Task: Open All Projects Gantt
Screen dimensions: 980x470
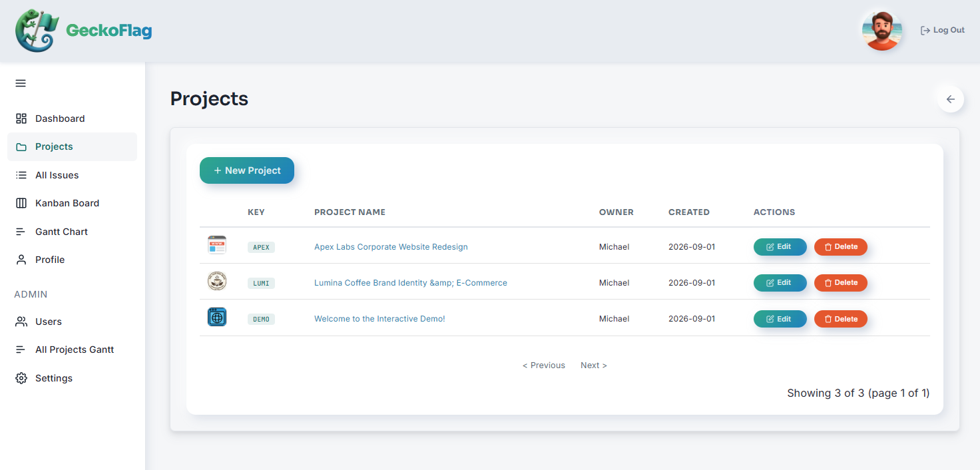Action: click(72, 350)
